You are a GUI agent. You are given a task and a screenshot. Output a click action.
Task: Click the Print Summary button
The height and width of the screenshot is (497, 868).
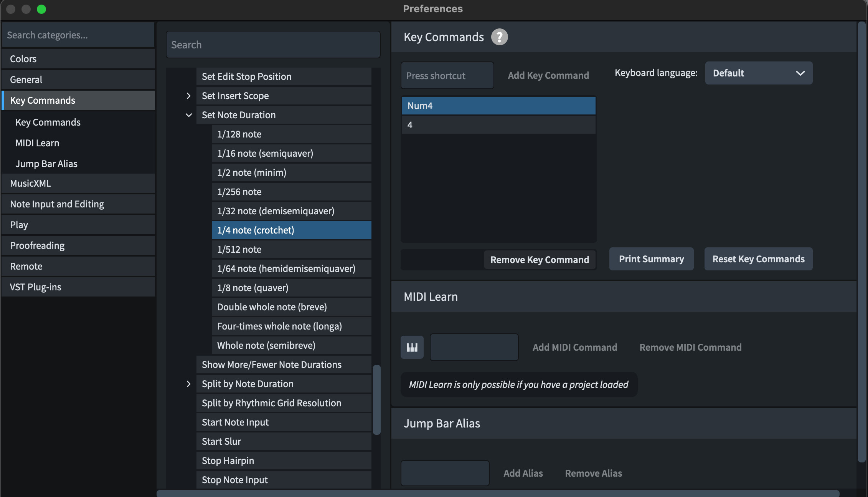[x=651, y=259]
